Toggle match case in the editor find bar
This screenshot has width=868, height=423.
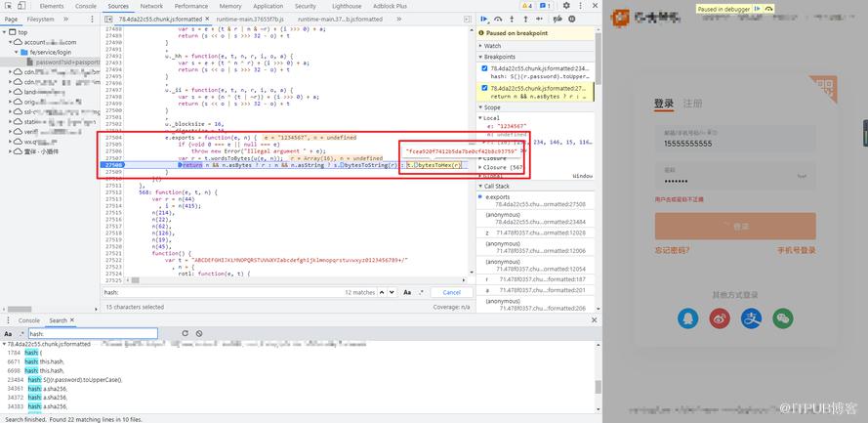tap(407, 292)
